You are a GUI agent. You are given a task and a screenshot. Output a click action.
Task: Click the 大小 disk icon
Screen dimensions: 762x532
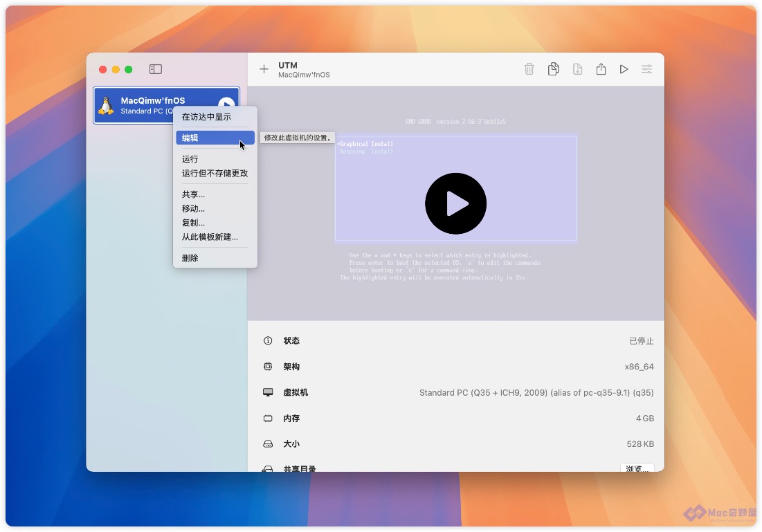[x=268, y=444]
